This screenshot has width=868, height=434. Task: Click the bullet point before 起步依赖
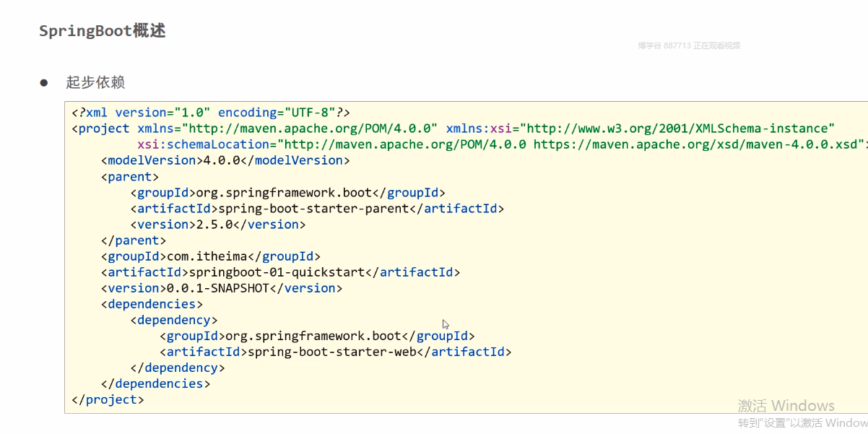coord(43,82)
